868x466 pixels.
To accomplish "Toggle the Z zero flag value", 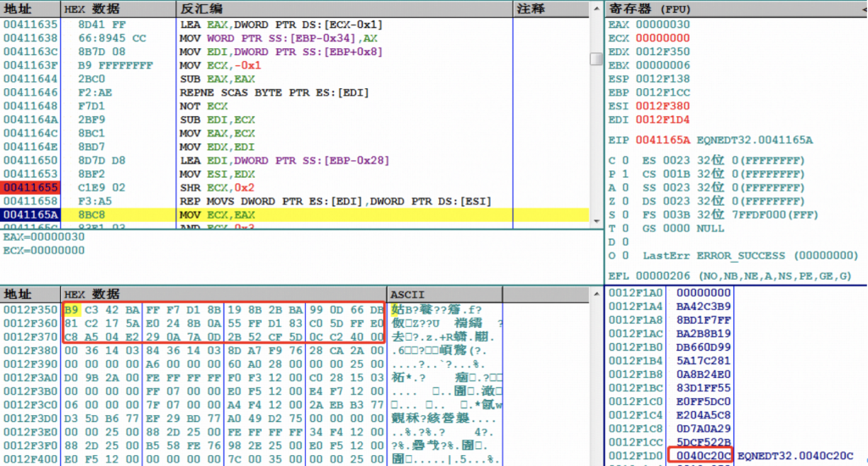I will (626, 201).
